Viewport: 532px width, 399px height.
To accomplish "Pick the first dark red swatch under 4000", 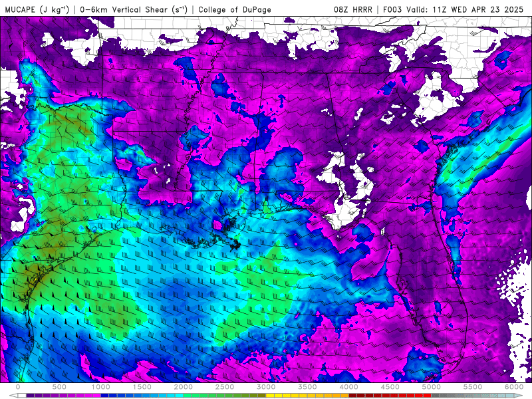I will click(353, 396).
